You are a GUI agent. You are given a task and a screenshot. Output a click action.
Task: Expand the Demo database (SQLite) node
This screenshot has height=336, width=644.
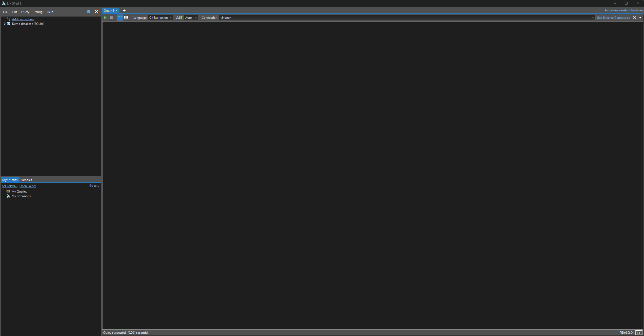5,24
